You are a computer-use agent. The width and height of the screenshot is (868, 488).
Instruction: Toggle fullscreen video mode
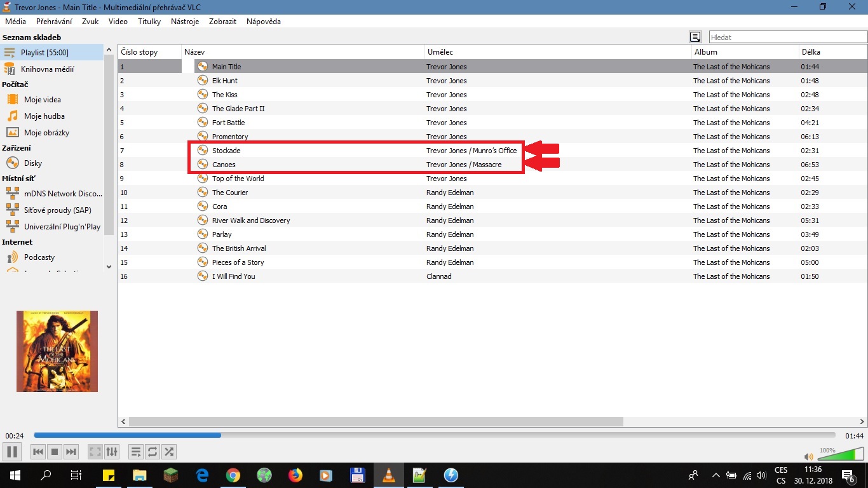pos(95,452)
